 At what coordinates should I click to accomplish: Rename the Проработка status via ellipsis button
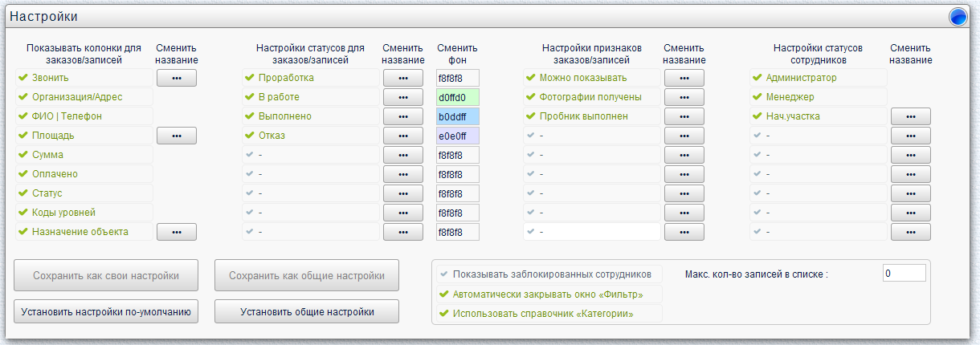[403, 78]
